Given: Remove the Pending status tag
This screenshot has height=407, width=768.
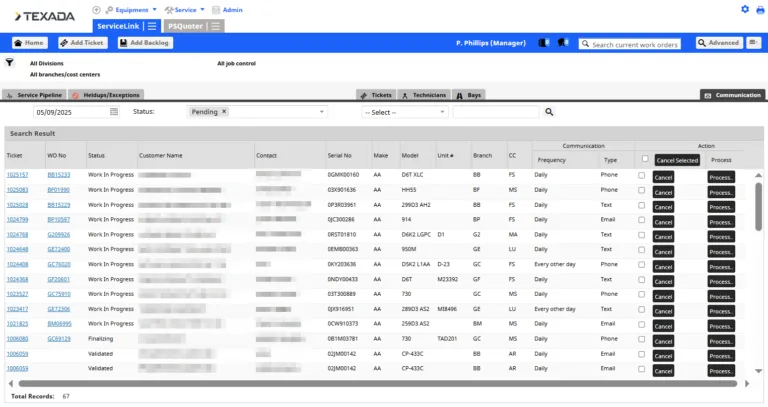Looking at the screenshot, I should coord(224,112).
